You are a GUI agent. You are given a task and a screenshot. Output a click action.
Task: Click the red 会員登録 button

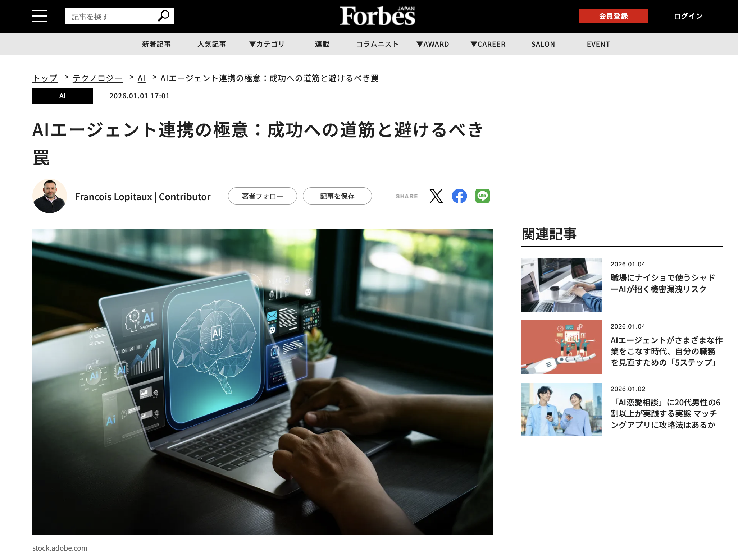[613, 16]
